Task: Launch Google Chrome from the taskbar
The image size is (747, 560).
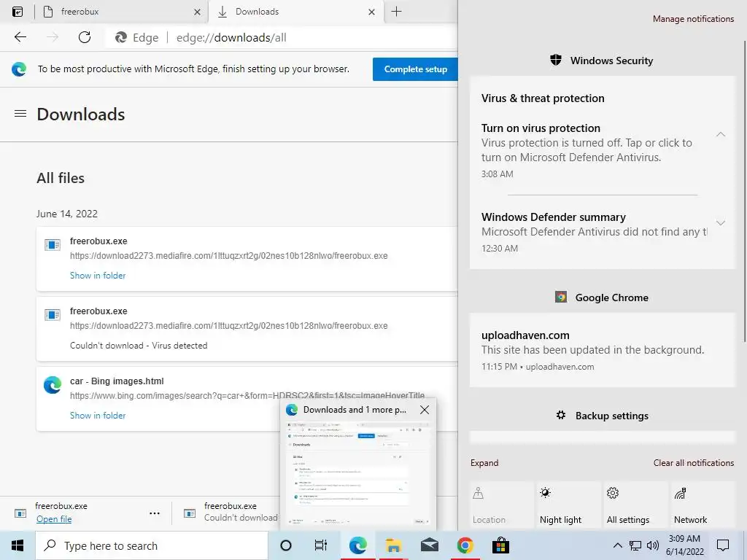Action: (465, 545)
